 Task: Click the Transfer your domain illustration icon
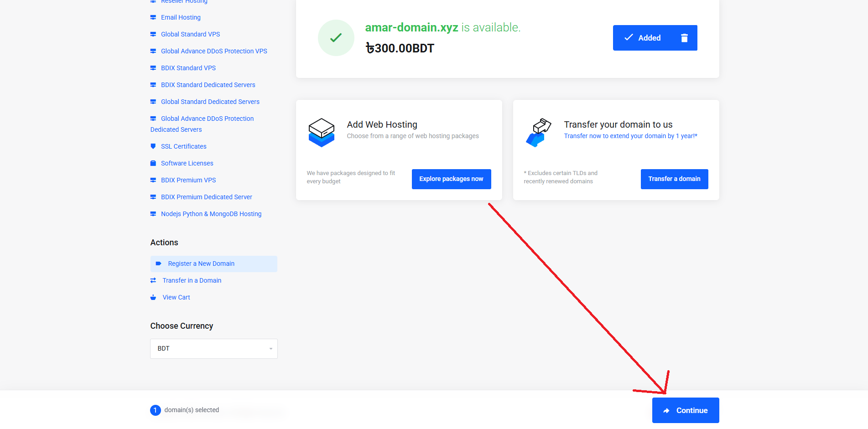(538, 132)
